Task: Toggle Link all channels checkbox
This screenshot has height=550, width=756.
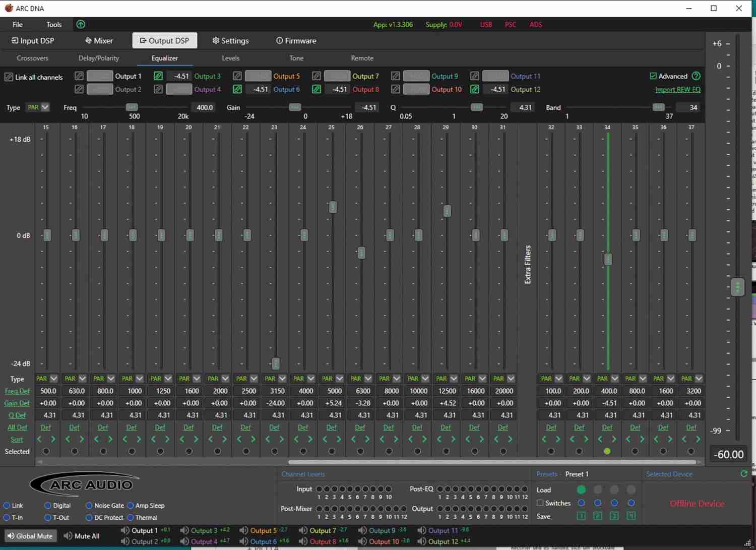Action: click(9, 77)
